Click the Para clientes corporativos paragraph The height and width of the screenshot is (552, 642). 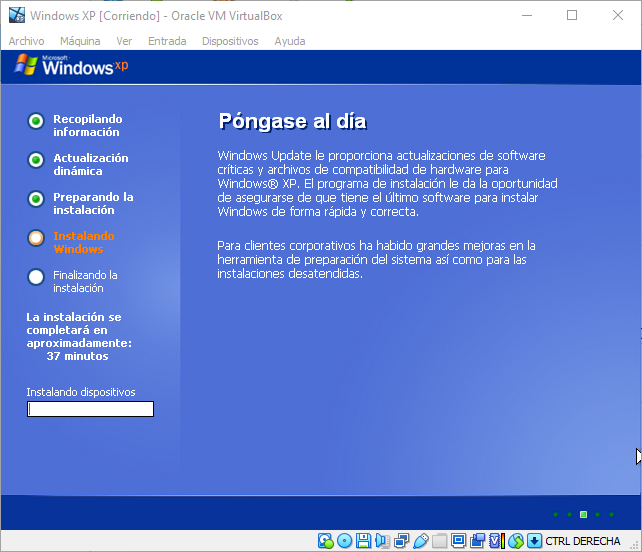[x=376, y=260]
